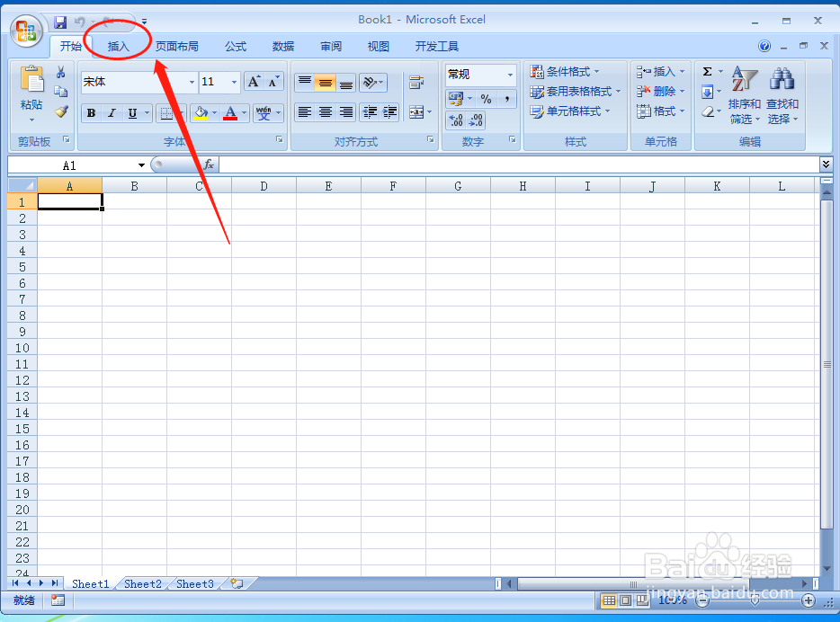Open number format dropdown 常规
The image size is (840, 622).
[510, 75]
